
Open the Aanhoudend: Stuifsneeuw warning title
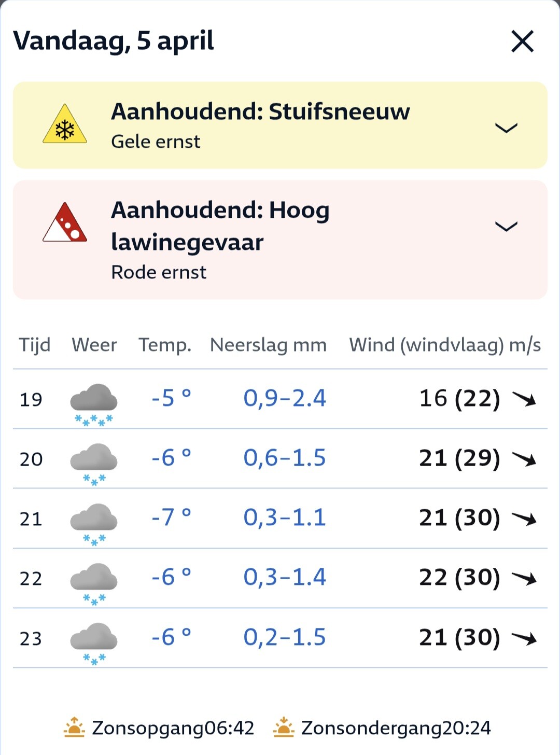[x=260, y=111]
